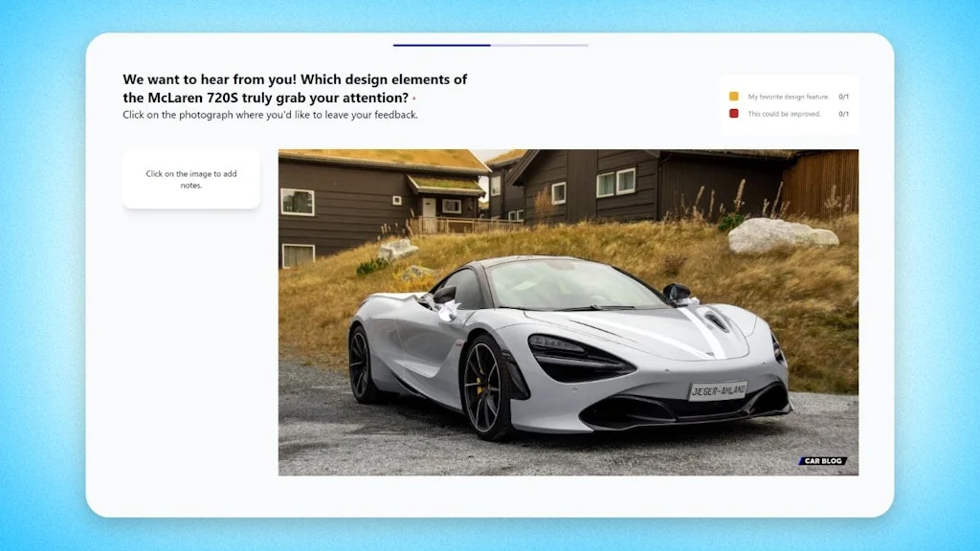Click the red asterisk after the question title

point(415,98)
